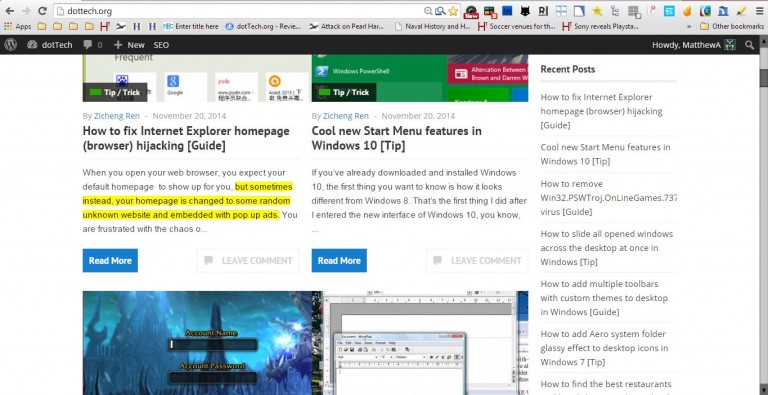The image size is (768, 395).
Task: Open recent post about Aero system folder effect
Action: [x=604, y=348]
